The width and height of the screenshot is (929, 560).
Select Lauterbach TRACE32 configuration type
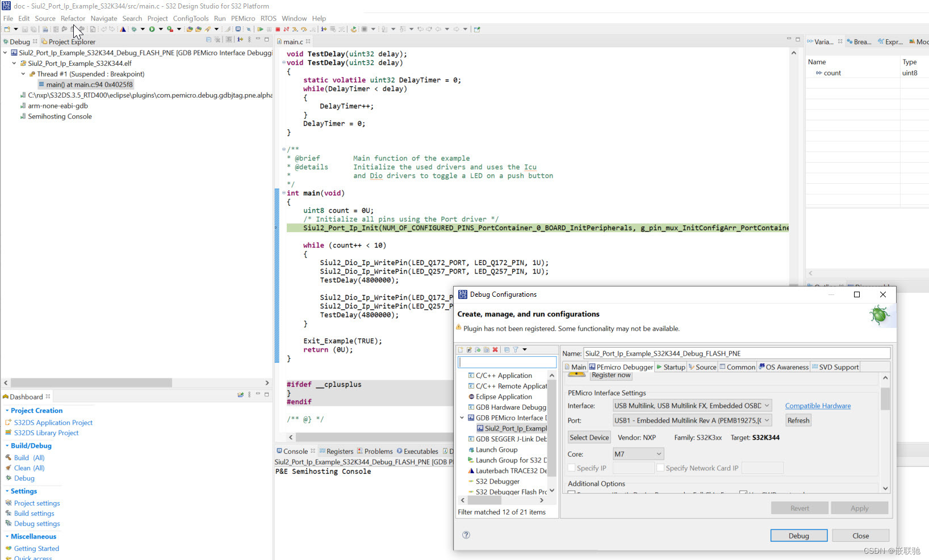pos(508,471)
